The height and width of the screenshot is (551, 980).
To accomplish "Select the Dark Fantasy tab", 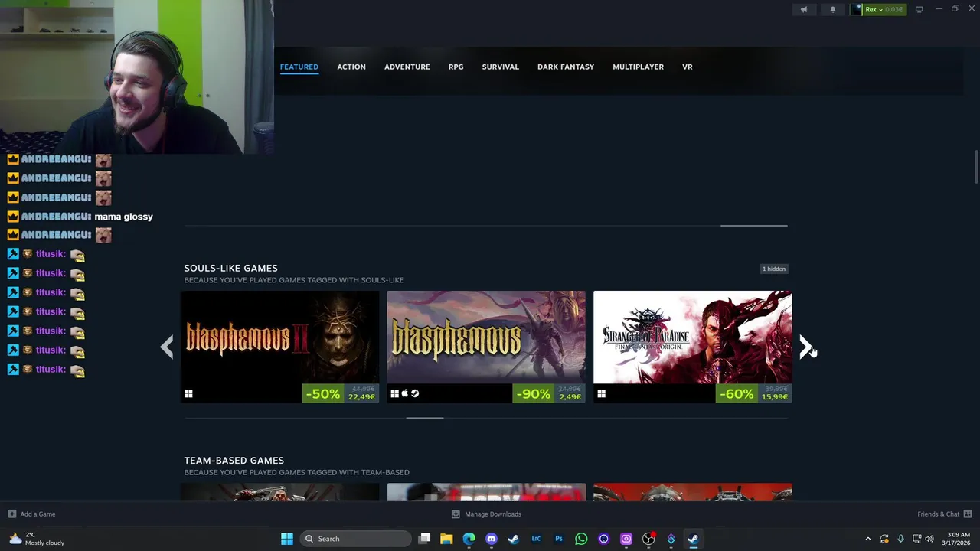I will click(566, 67).
